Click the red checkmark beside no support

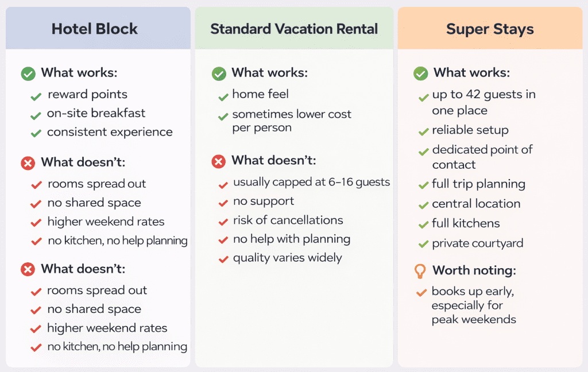pos(223,203)
